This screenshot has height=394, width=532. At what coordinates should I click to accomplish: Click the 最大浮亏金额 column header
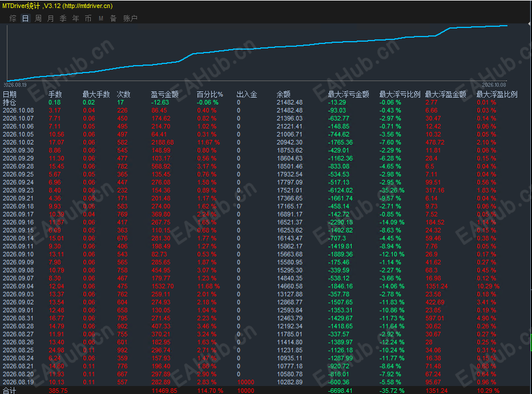pos(348,94)
